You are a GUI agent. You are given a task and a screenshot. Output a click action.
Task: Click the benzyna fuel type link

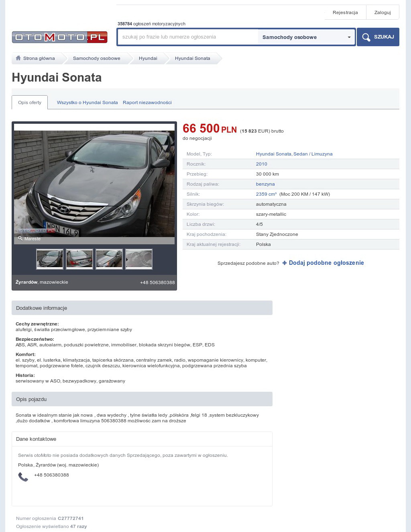[265, 184]
